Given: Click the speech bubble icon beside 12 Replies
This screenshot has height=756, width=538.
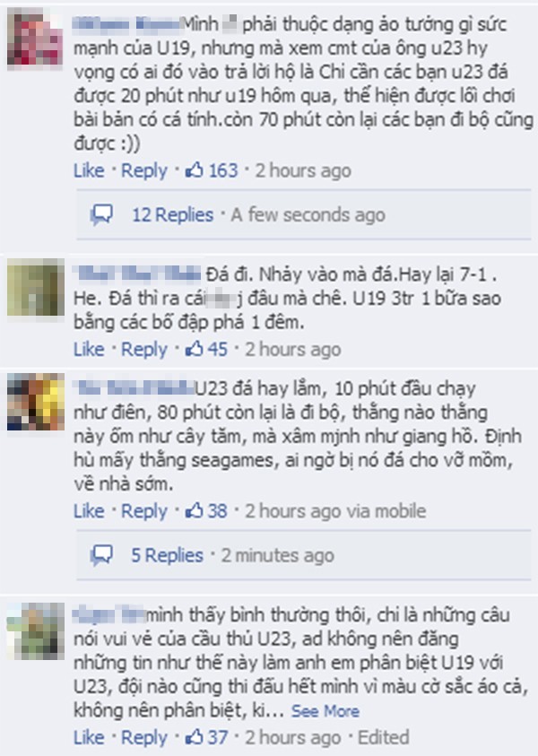Looking at the screenshot, I should click(x=101, y=214).
